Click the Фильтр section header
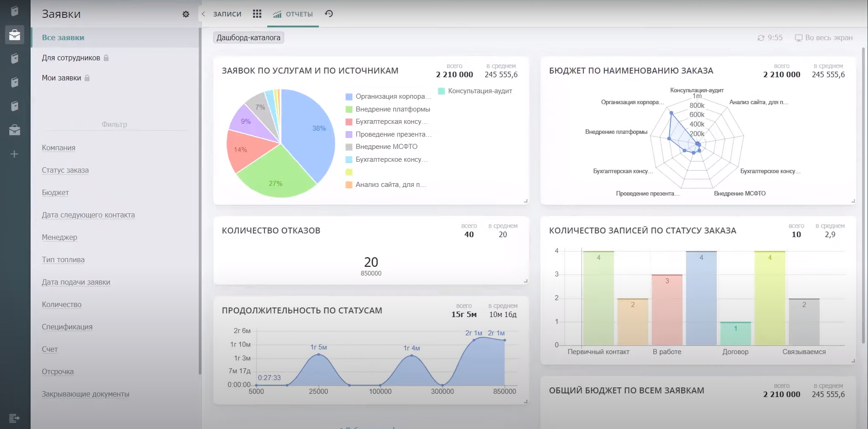Image resolution: width=868 pixels, height=429 pixels. tap(114, 124)
